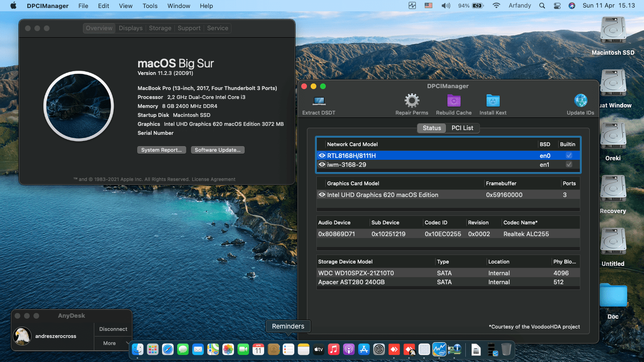The height and width of the screenshot is (362, 644).
Task: Open Launchpad from the dock
Action: (153, 349)
